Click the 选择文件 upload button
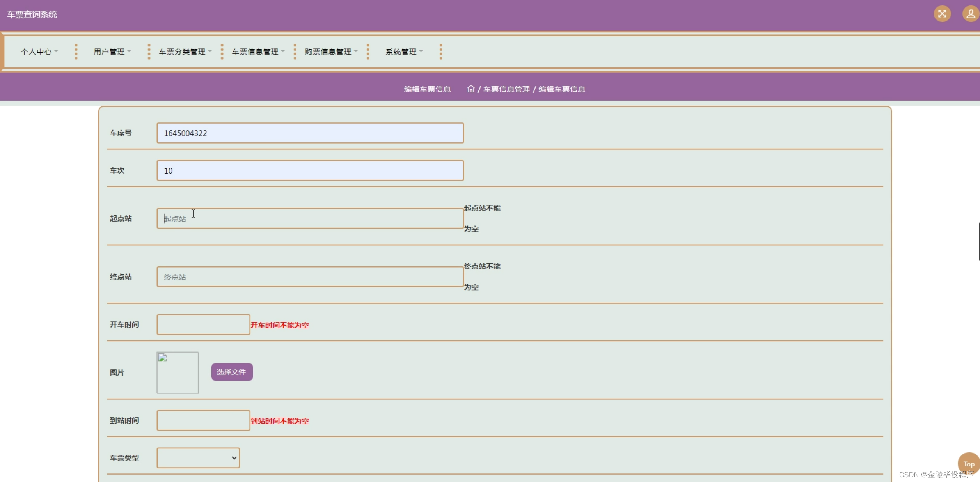The height and width of the screenshot is (482, 980). pyautogui.click(x=231, y=372)
